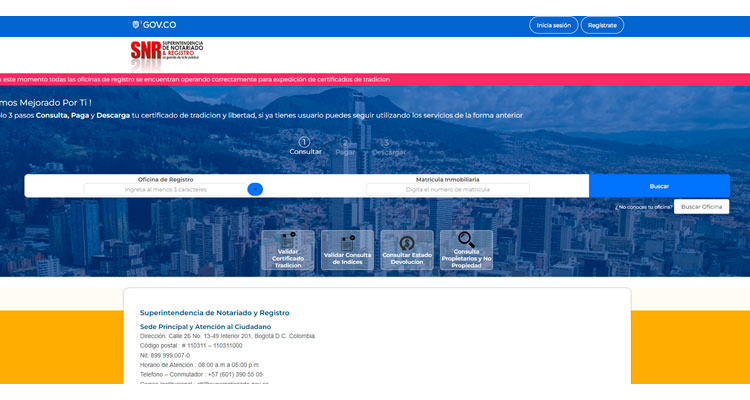The width and height of the screenshot is (750, 400).
Task: Click the pink offices status announcement banner
Action: [375, 79]
